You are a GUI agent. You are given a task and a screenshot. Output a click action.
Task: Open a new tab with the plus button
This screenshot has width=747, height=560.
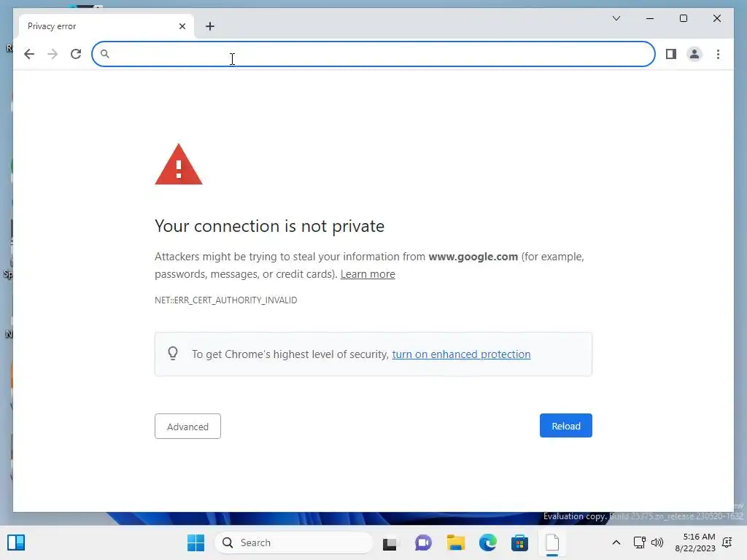(x=210, y=26)
